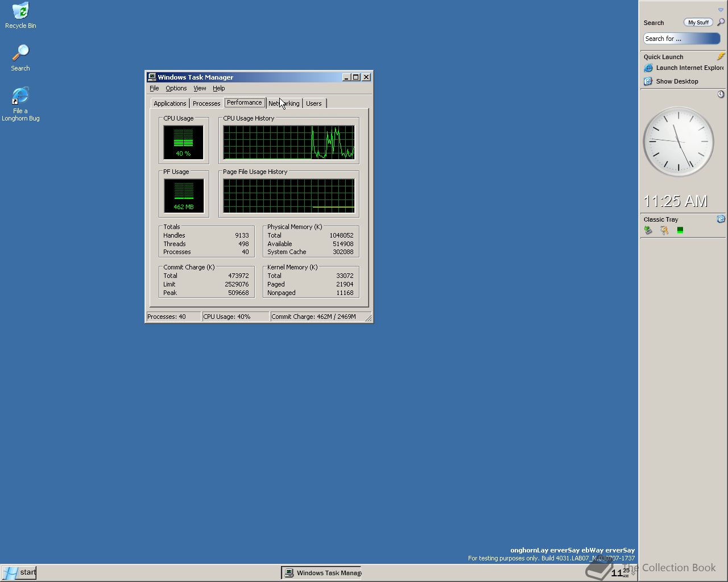Minimize the Task Manager window
The width and height of the screenshot is (728, 582).
click(346, 77)
